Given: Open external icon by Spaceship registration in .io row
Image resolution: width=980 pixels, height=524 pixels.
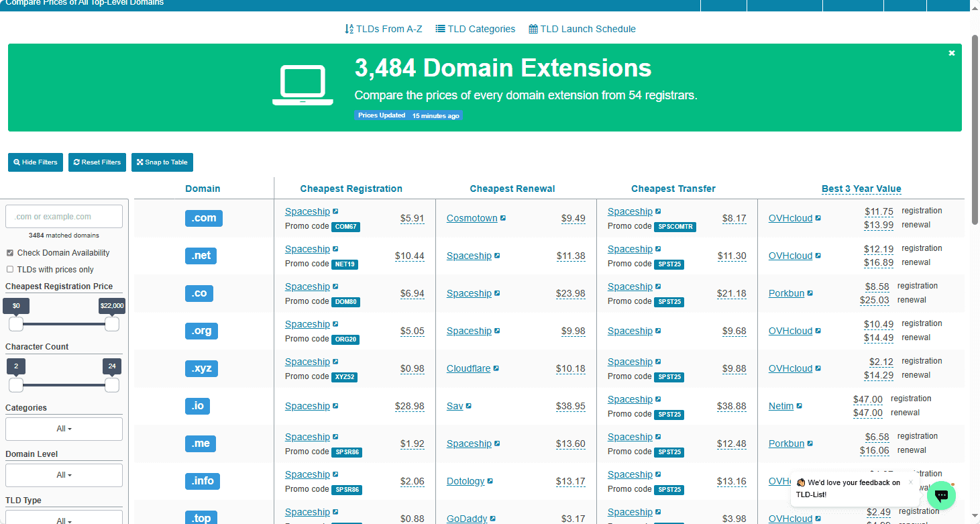Looking at the screenshot, I should (x=336, y=406).
